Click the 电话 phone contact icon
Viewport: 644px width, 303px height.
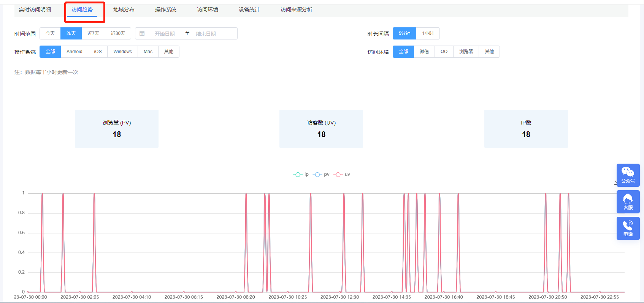tap(628, 228)
